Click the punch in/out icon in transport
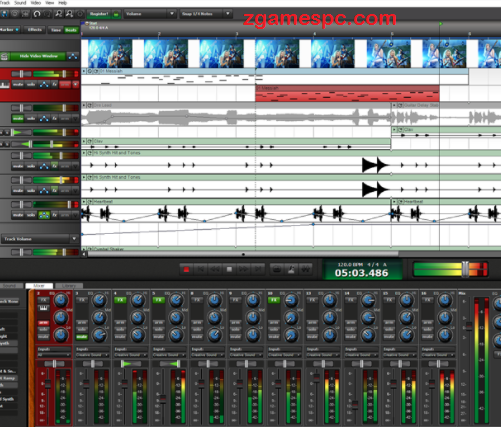Screen dimensions: 501x427 coord(306,269)
